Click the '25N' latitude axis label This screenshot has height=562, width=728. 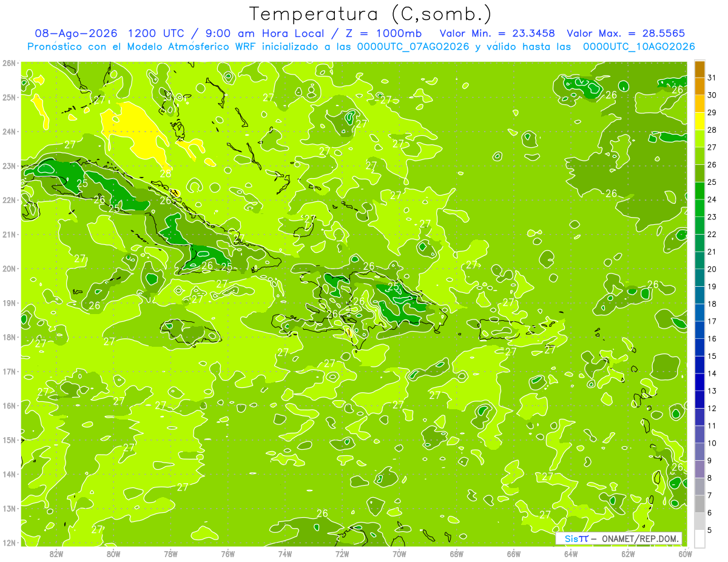coord(9,97)
